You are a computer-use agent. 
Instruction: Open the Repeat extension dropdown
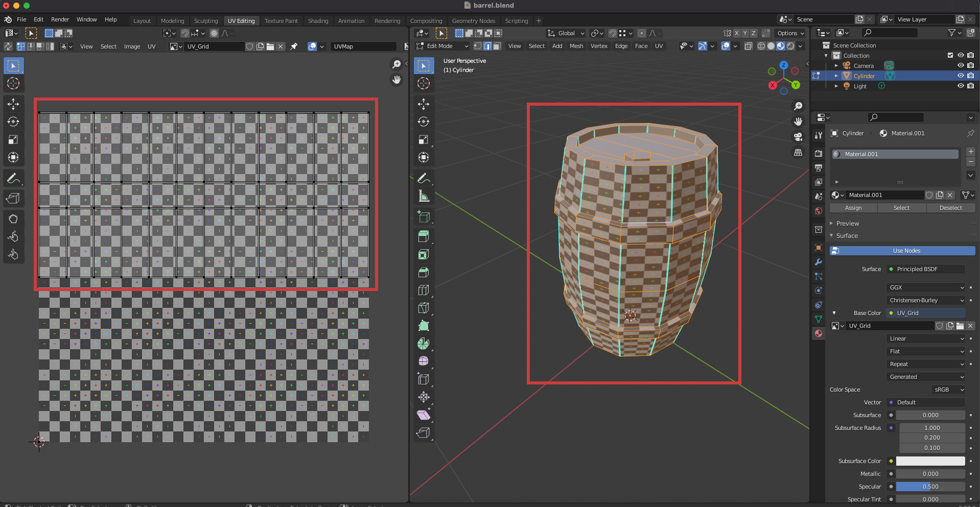click(926, 364)
